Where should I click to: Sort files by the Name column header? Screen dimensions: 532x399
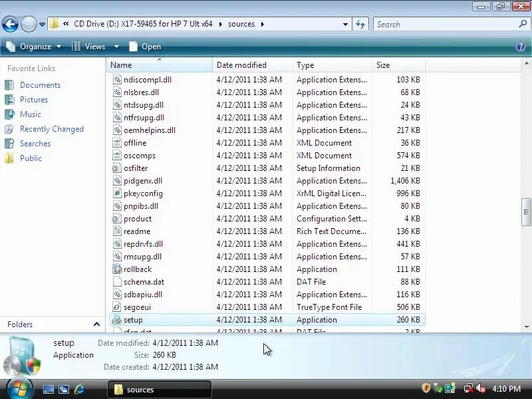(x=160, y=65)
